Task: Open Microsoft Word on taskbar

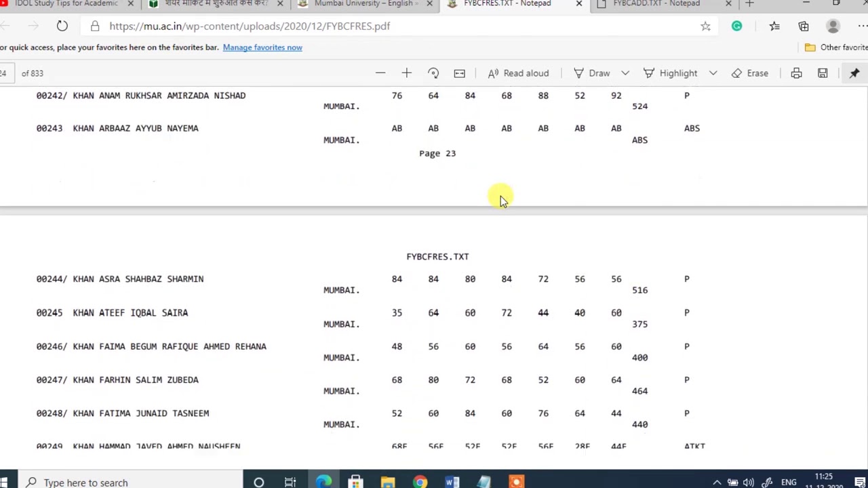Action: [x=452, y=482]
